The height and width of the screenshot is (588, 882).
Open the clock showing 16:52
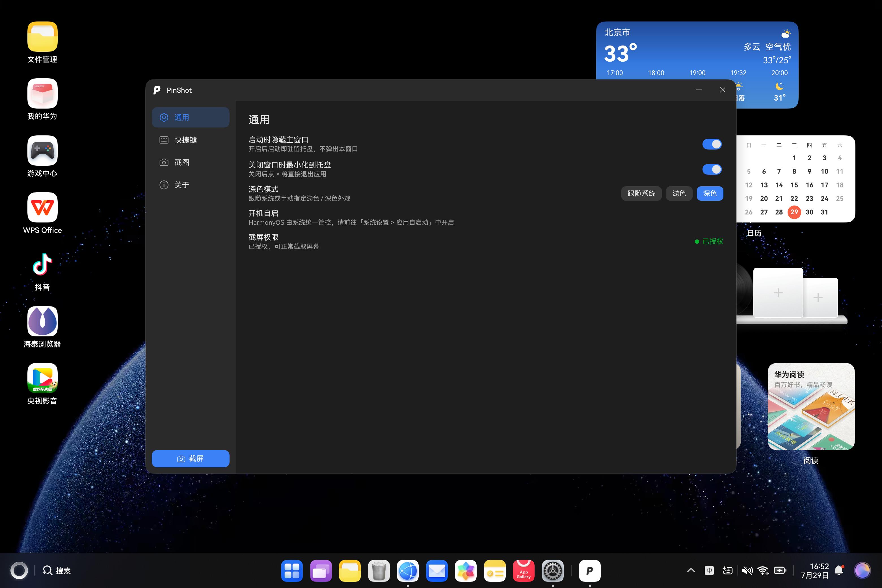point(815,571)
